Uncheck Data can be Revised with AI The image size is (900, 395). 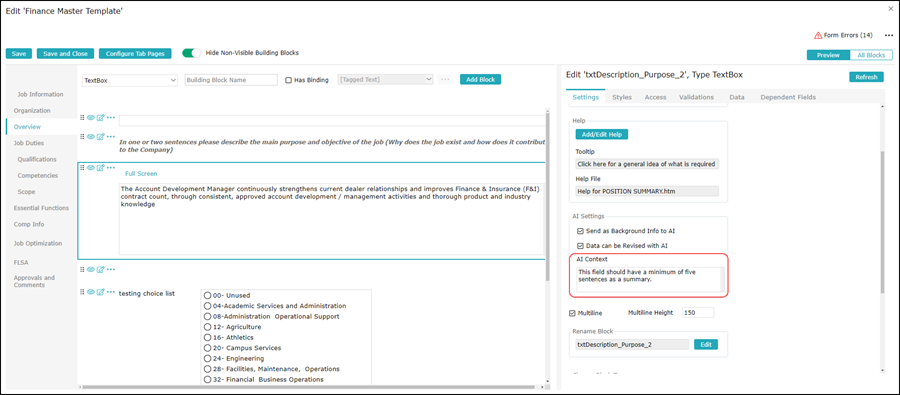coord(580,246)
